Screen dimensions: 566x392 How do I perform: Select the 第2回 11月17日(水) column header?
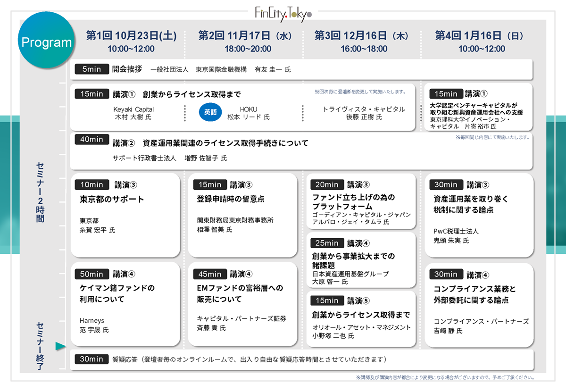248,36
